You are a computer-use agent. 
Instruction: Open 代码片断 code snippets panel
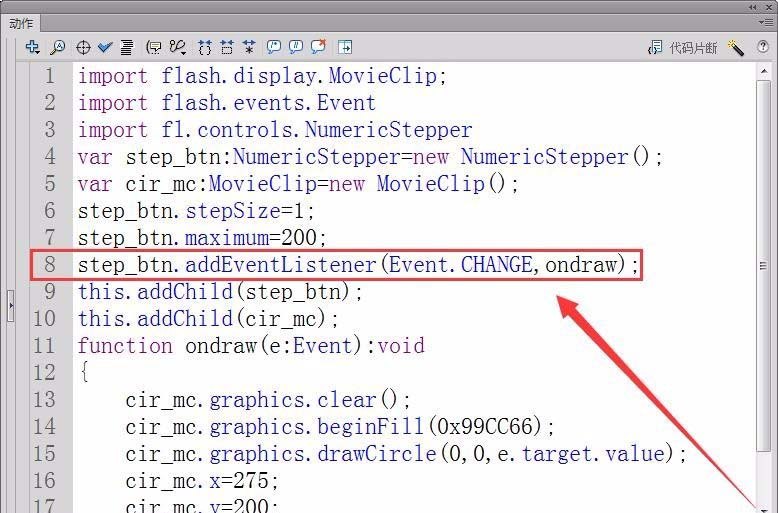pyautogui.click(x=693, y=48)
